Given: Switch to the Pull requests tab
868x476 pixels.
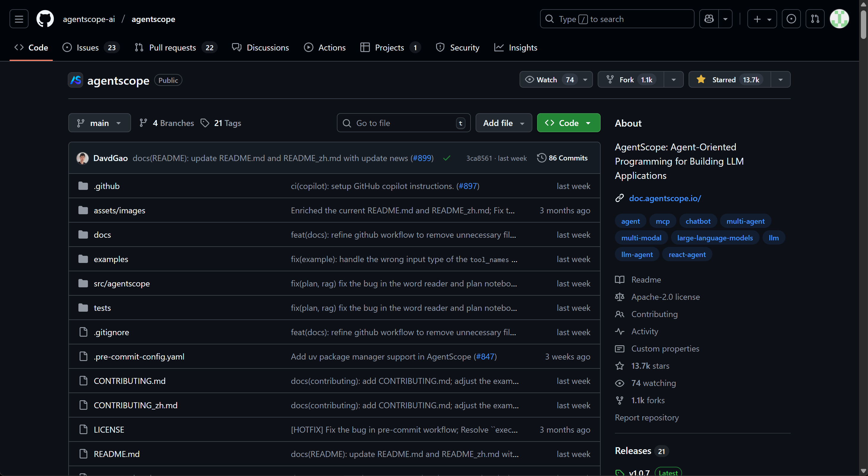Looking at the screenshot, I should [x=176, y=48].
